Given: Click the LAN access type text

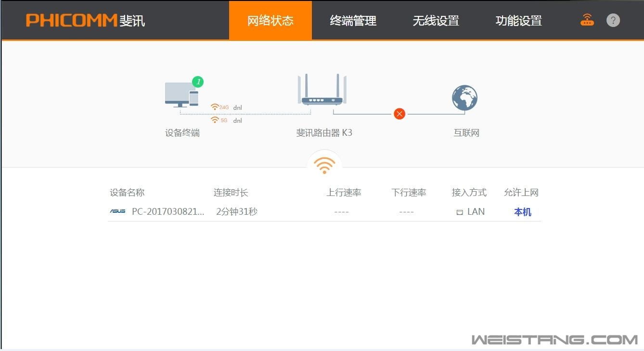Looking at the screenshot, I should click(x=476, y=211).
